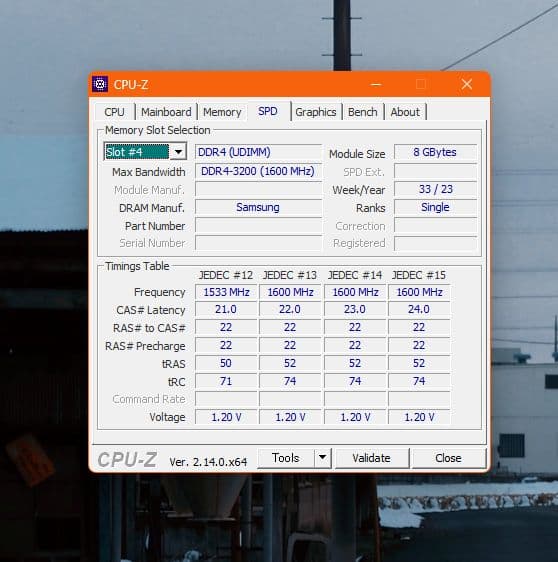Click the empty Module Manuf. field
Viewport: 558px width, 562px height.
[258, 189]
